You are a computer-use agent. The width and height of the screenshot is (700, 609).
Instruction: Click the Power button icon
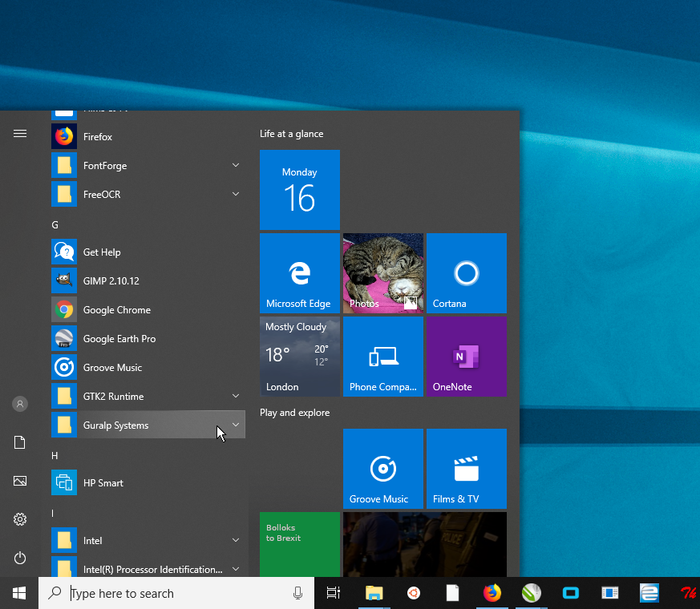[x=20, y=559]
